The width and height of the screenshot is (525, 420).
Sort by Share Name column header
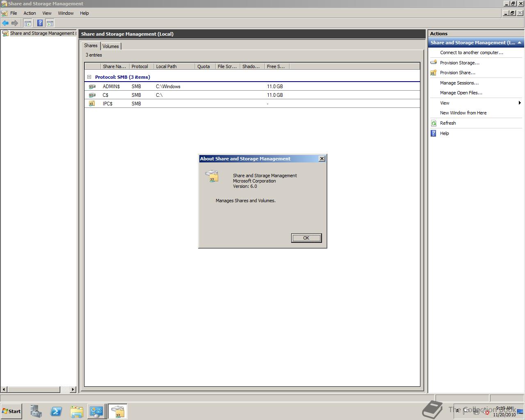115,66
